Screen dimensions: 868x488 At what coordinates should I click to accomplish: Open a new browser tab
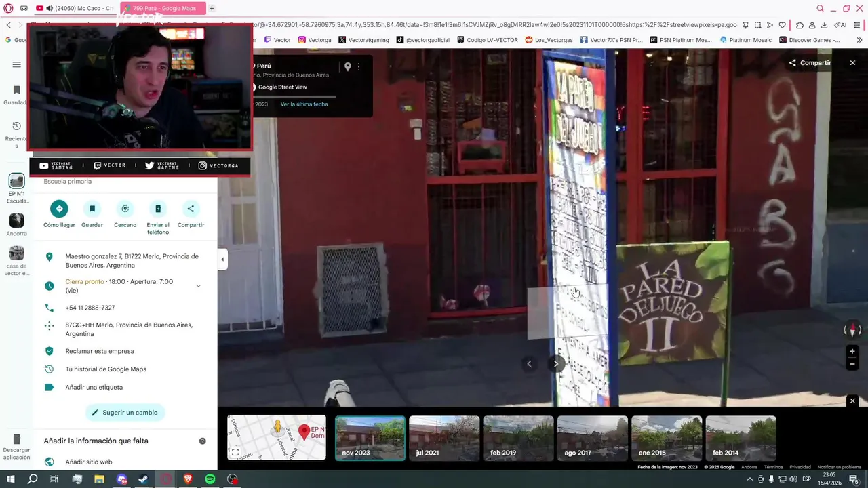212,8
